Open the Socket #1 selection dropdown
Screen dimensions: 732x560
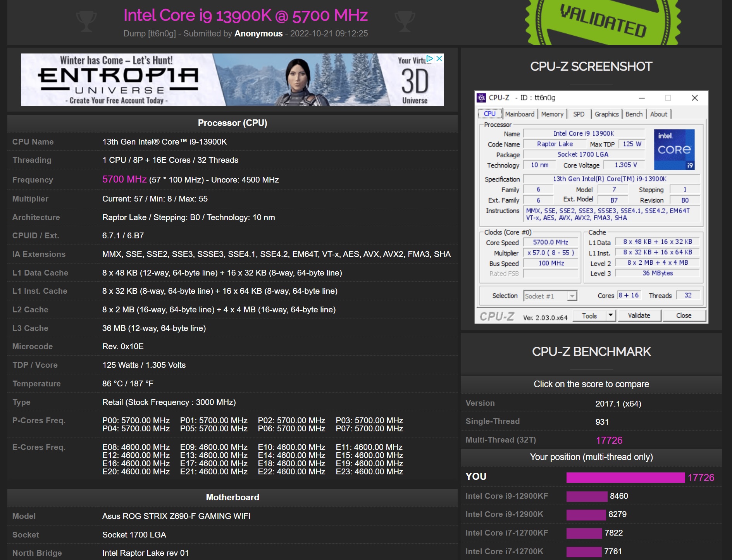pyautogui.click(x=550, y=296)
